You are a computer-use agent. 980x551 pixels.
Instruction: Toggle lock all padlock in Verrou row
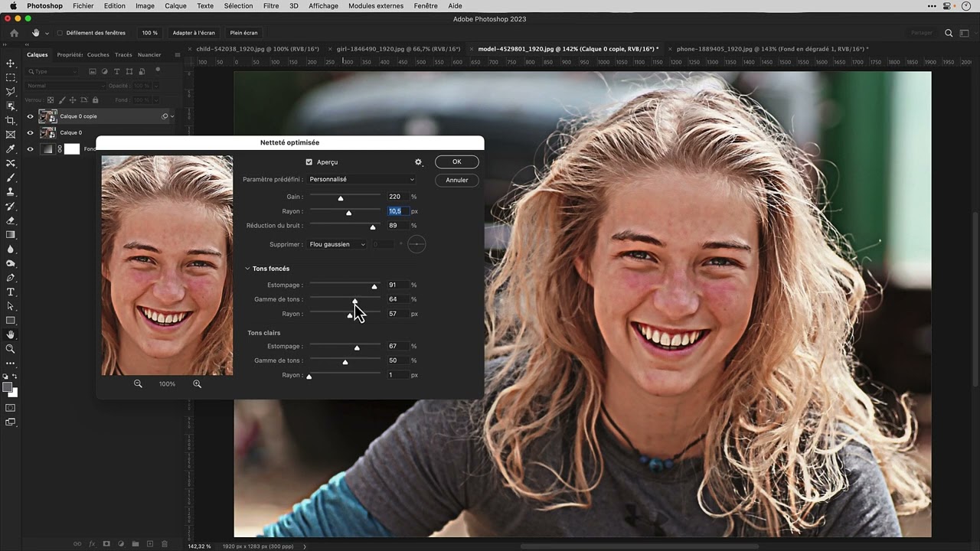[x=96, y=99]
